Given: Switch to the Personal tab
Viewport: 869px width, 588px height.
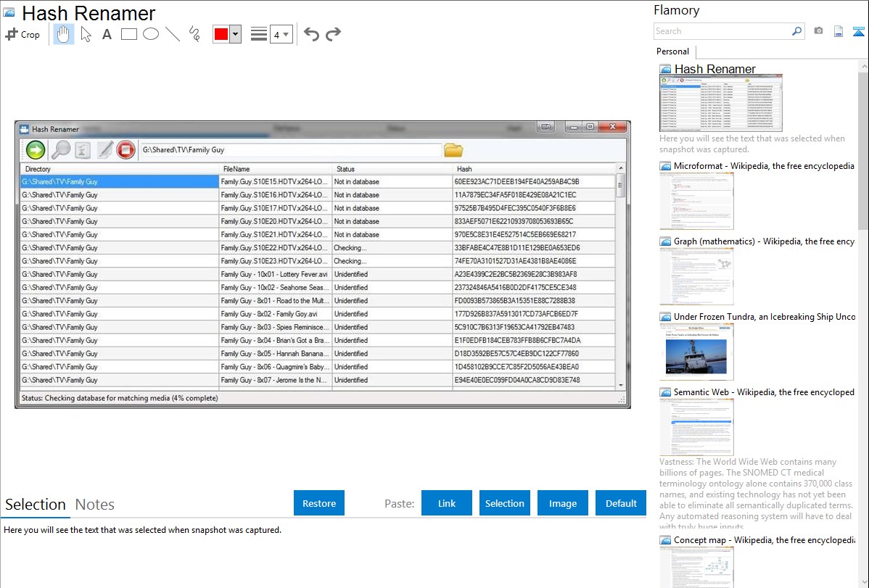Looking at the screenshot, I should (x=672, y=51).
